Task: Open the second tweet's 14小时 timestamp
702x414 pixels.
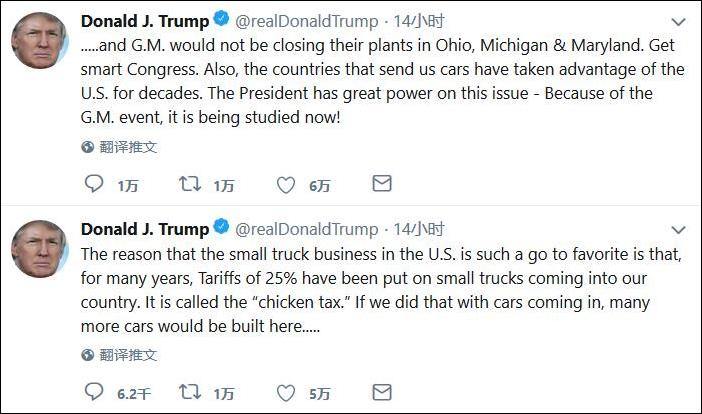Action: tap(419, 229)
